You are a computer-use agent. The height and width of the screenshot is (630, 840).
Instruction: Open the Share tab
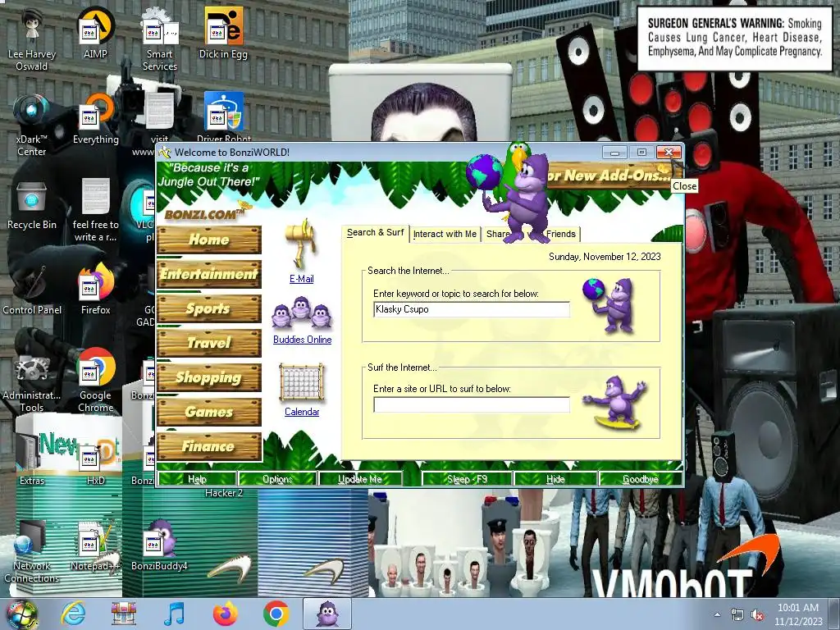point(495,234)
